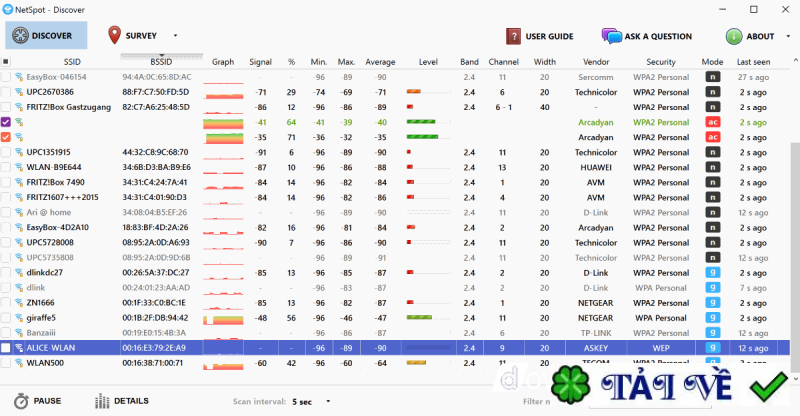Sort by BSSID column header
Image resolution: width=800 pixels, height=416 pixels.
tap(161, 62)
